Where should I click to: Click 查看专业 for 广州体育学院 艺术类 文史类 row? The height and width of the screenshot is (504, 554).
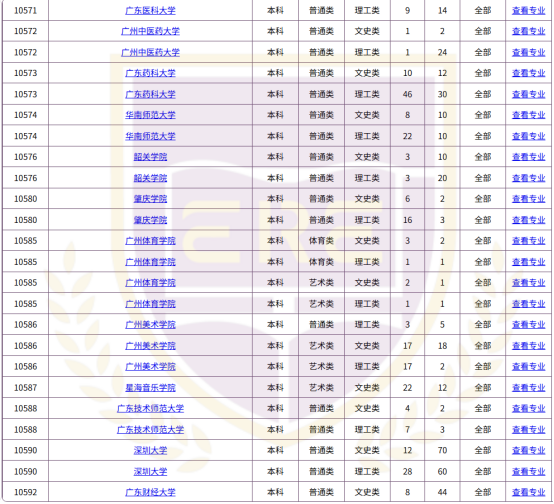[529, 283]
